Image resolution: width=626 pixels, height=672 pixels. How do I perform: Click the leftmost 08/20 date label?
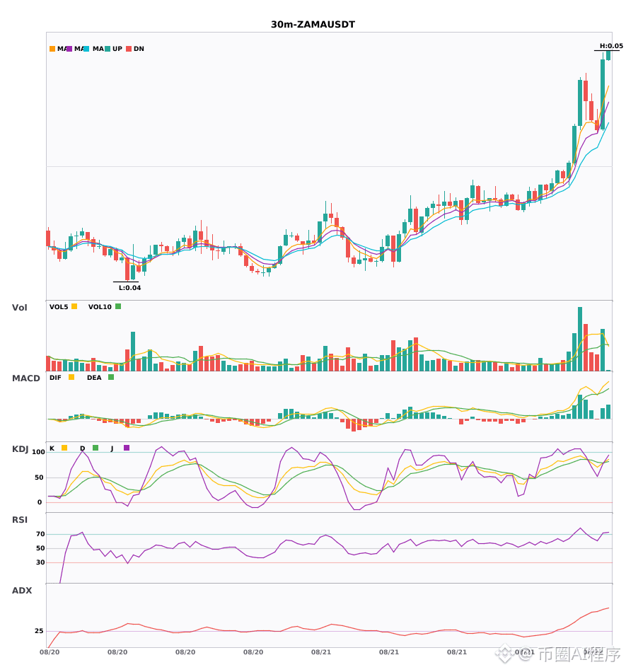[50, 652]
